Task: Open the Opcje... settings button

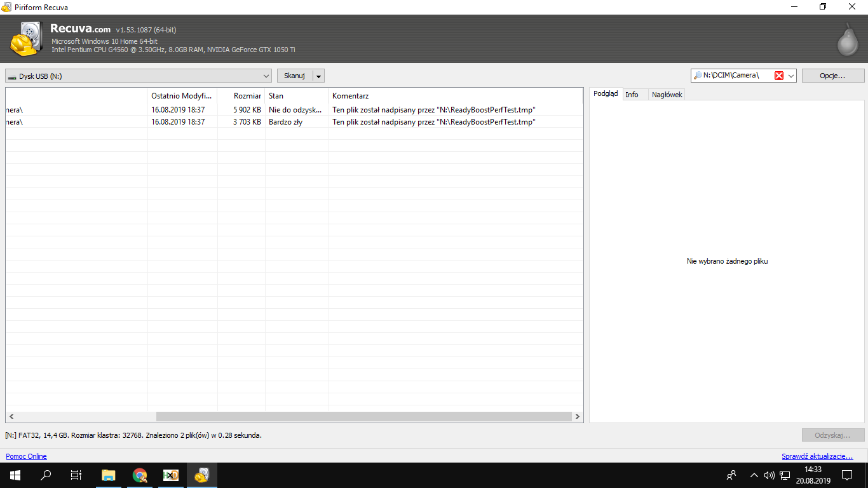Action: point(832,76)
